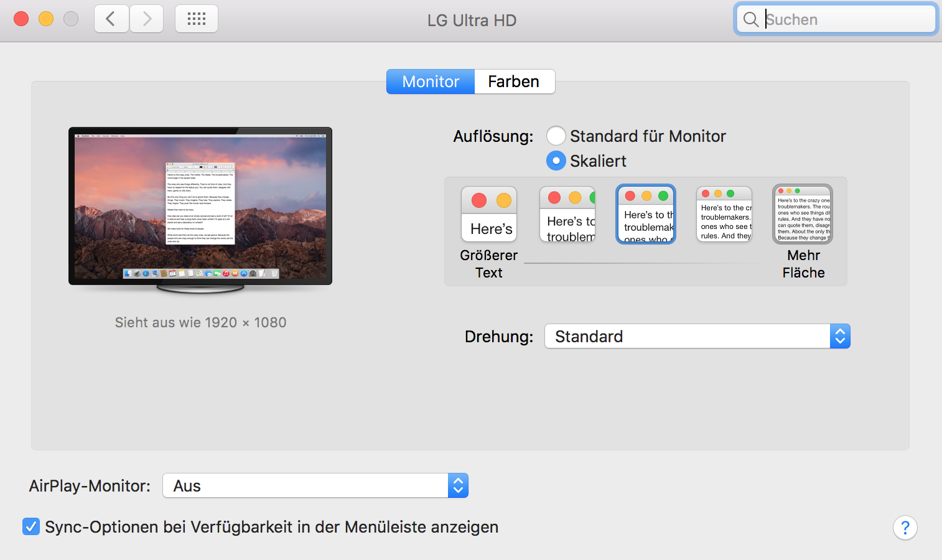Viewport: 942px width, 560px height.
Task: Choose the highlighted middle scaling thumbnail
Action: (646, 214)
